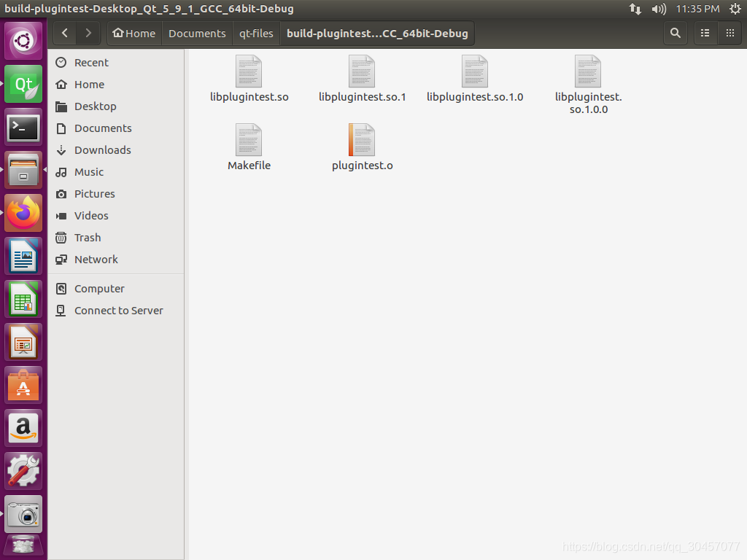This screenshot has width=747, height=560.
Task: Click the plugintest.o file name label
Action: (x=363, y=166)
